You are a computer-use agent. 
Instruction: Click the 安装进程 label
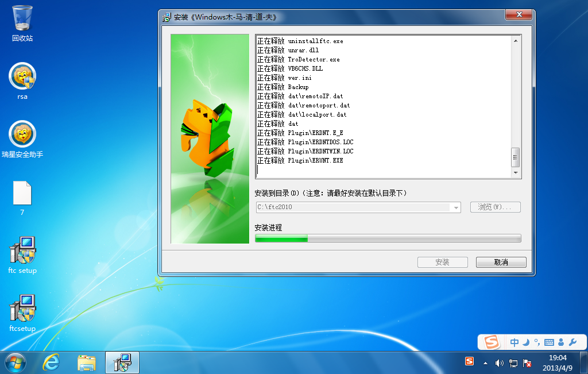(x=268, y=228)
